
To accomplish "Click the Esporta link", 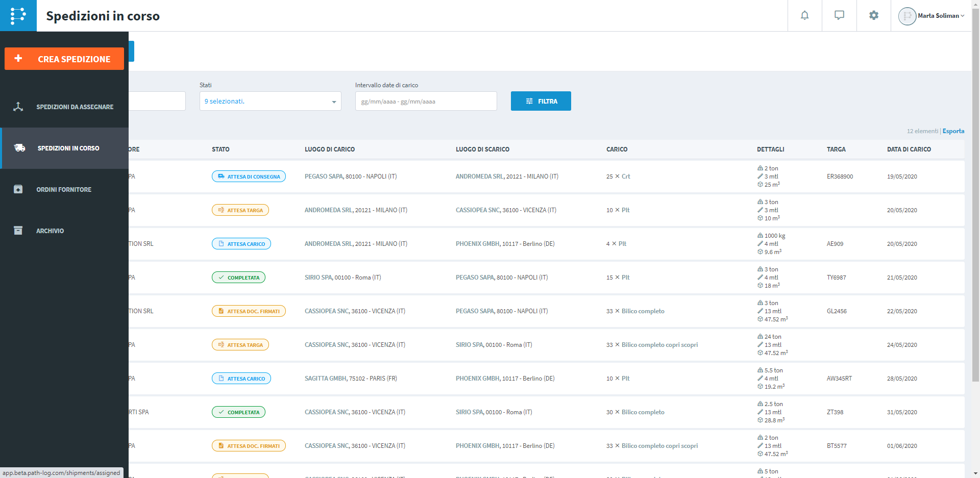I will point(953,131).
